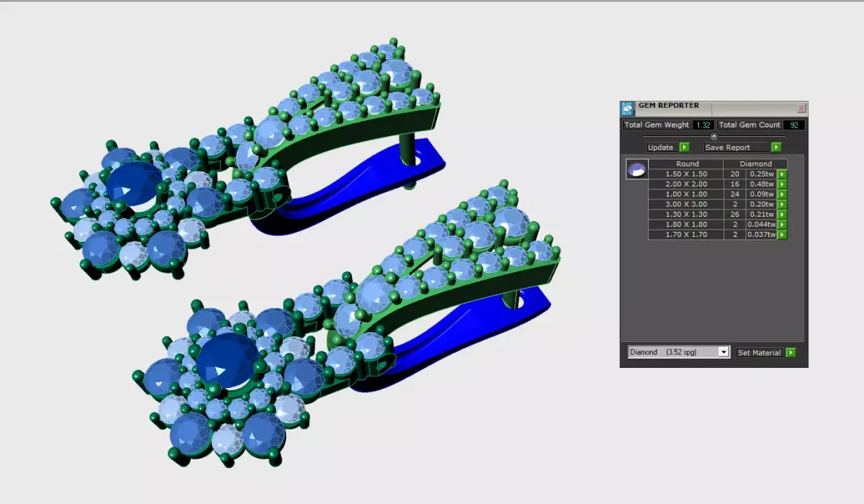Click the 0.21tw weight cell
The image size is (864, 504).
click(x=762, y=214)
